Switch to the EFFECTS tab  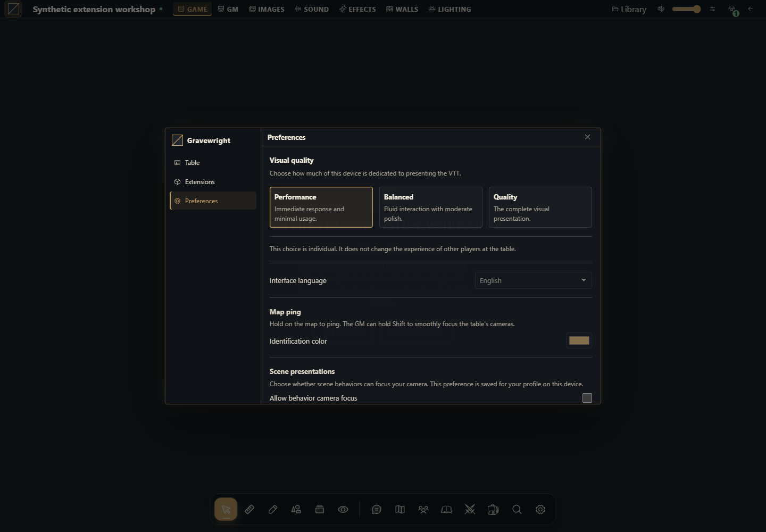[x=358, y=9]
